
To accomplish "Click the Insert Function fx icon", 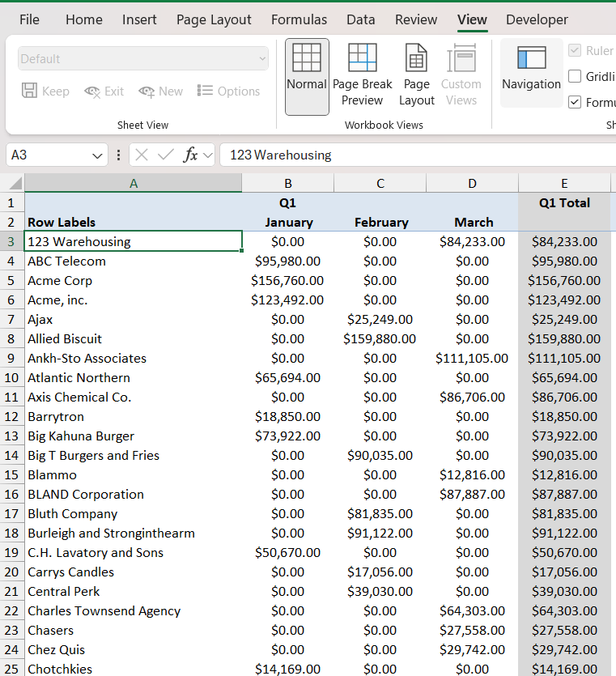I will pos(190,155).
